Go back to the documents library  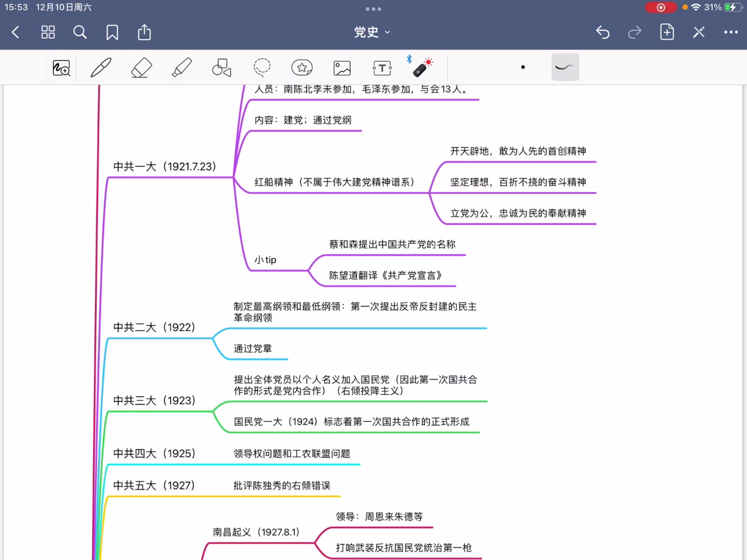[x=16, y=32]
